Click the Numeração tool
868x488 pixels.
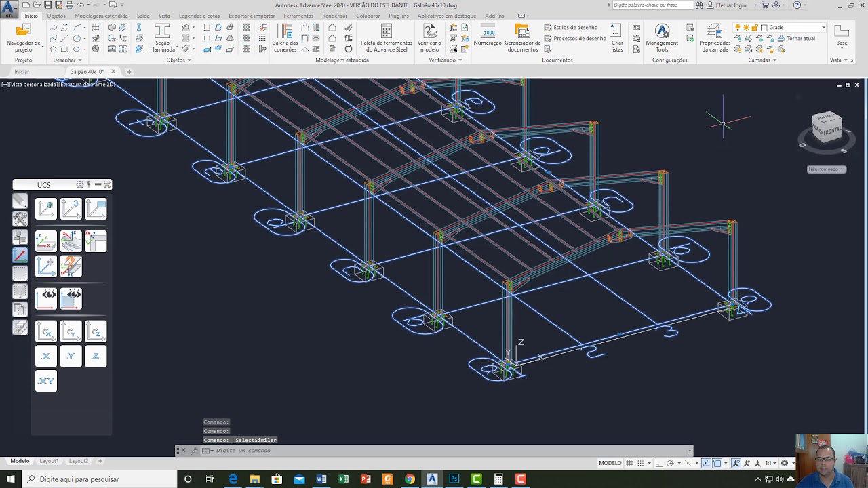tap(488, 35)
